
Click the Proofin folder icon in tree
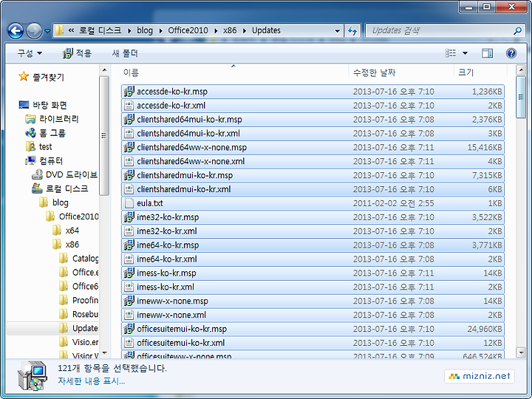[64, 300]
